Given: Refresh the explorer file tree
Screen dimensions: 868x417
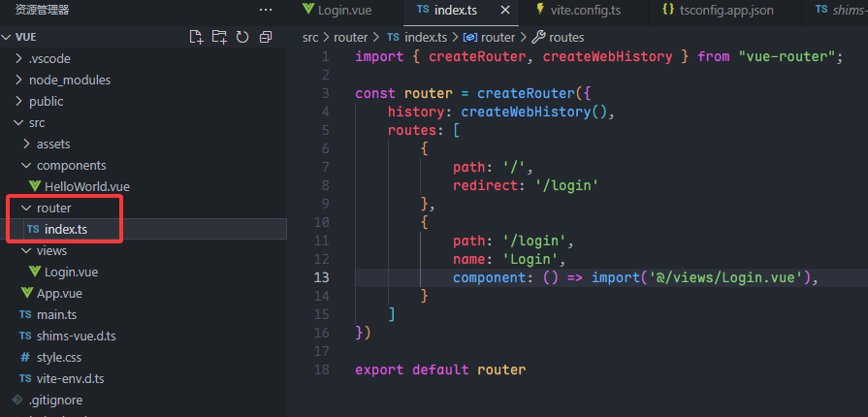Looking at the screenshot, I should click(x=241, y=37).
